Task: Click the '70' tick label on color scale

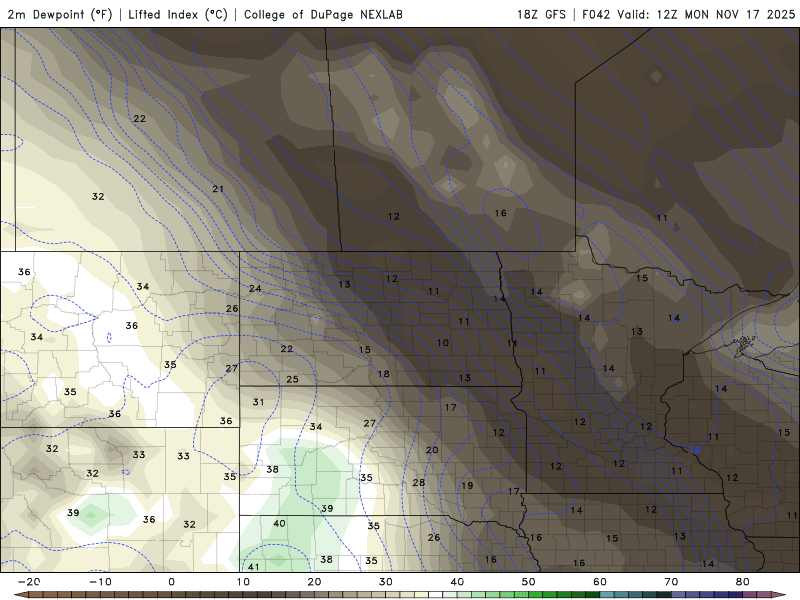Action: 671,582
